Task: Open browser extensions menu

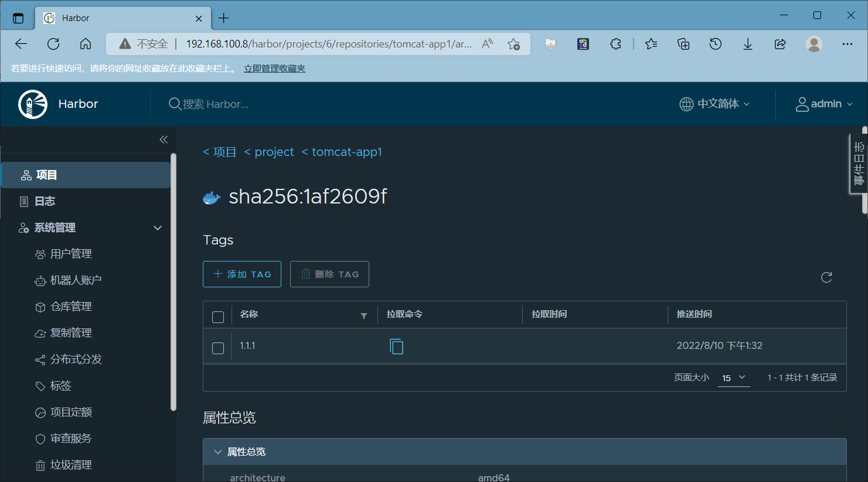Action: pos(615,44)
